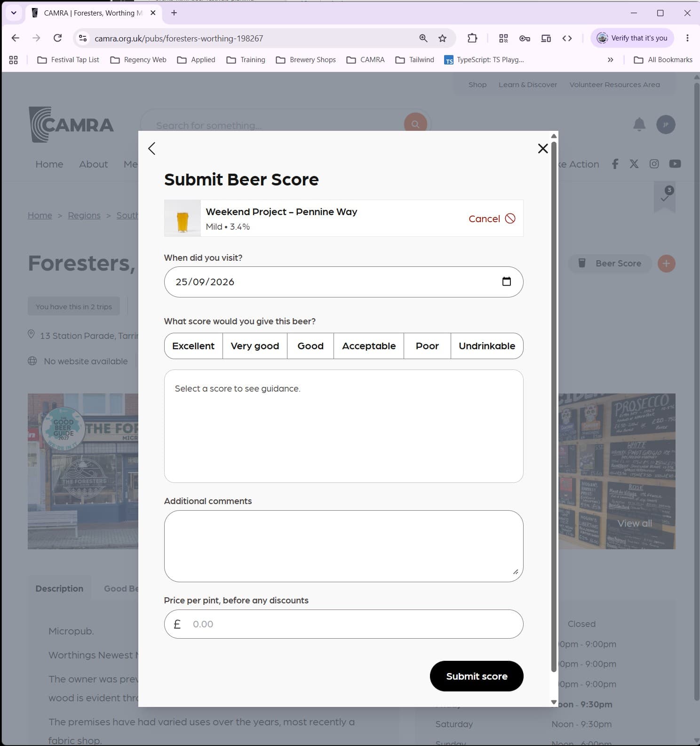Open the notifications bell icon
The width and height of the screenshot is (700, 746).
[639, 124]
